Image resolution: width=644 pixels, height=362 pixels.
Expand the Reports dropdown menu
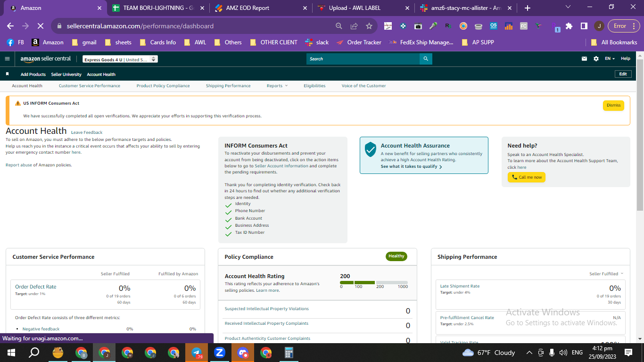(x=277, y=86)
